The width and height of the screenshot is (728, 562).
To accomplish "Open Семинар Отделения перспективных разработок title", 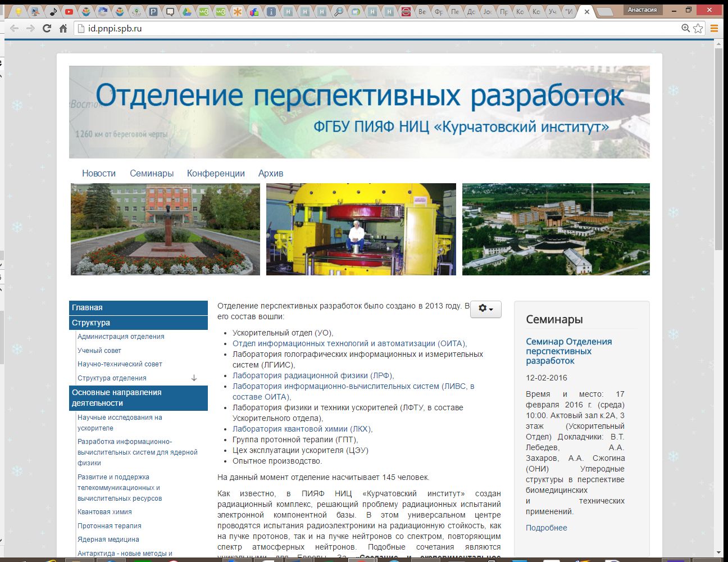I will pyautogui.click(x=568, y=351).
